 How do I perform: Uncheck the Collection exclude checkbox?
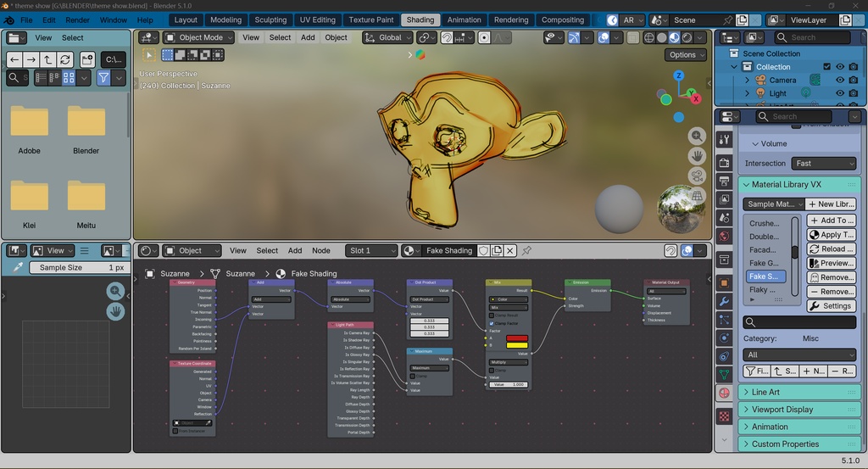point(827,67)
